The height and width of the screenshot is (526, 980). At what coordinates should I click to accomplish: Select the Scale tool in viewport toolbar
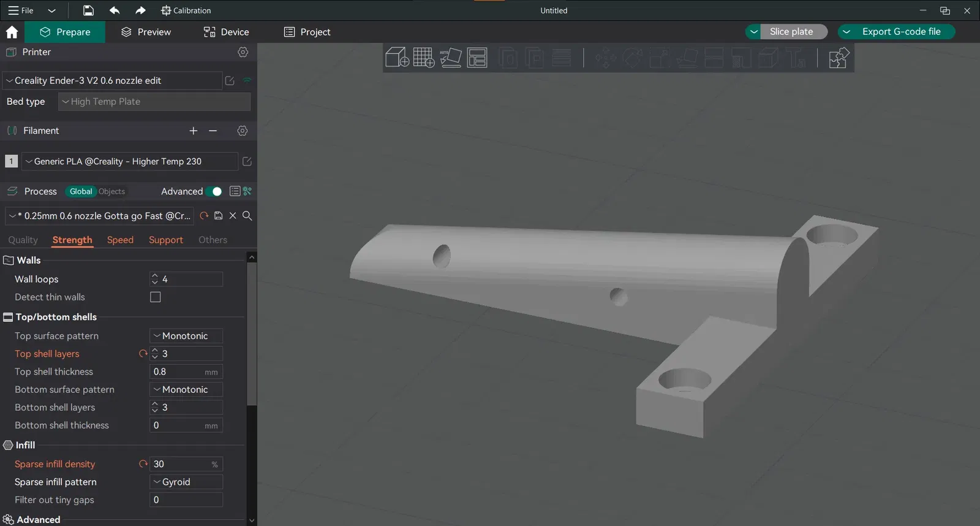[x=660, y=58]
